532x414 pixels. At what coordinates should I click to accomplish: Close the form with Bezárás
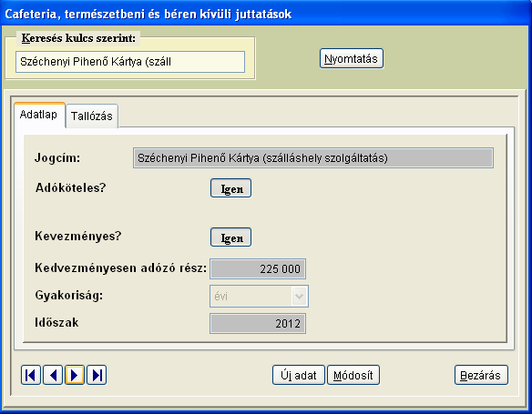click(481, 375)
